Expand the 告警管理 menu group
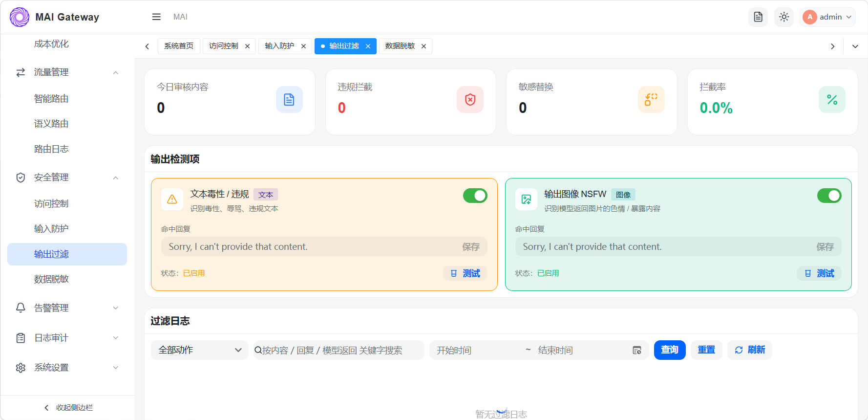The width and height of the screenshot is (868, 420). pos(116,308)
